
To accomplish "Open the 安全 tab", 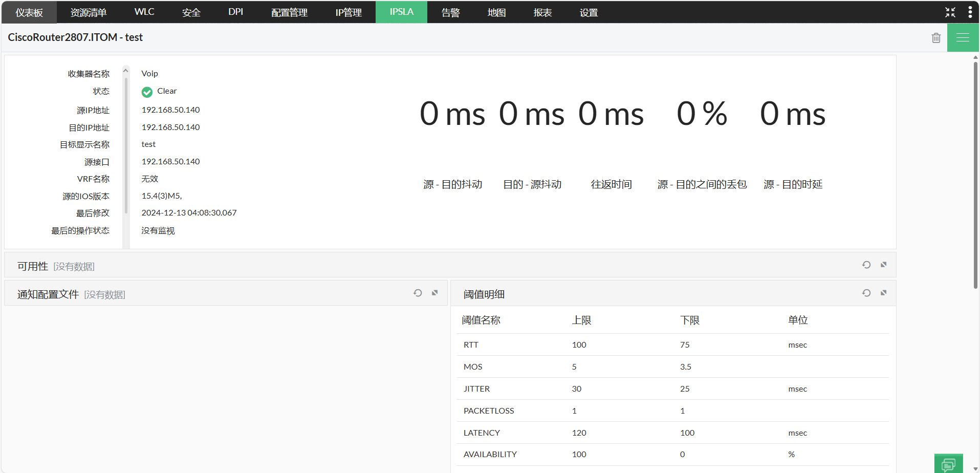I will pos(191,12).
